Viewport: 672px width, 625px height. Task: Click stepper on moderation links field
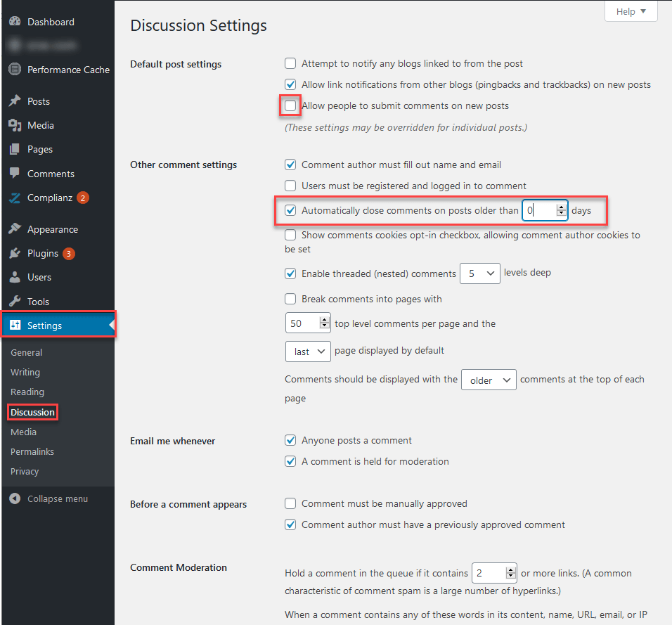point(511,573)
